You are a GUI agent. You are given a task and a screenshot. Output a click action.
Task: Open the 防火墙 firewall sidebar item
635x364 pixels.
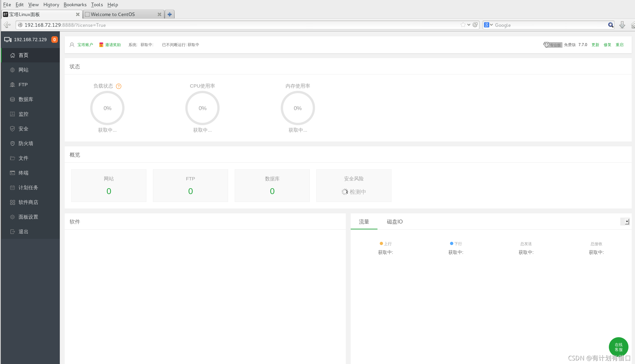click(x=25, y=143)
